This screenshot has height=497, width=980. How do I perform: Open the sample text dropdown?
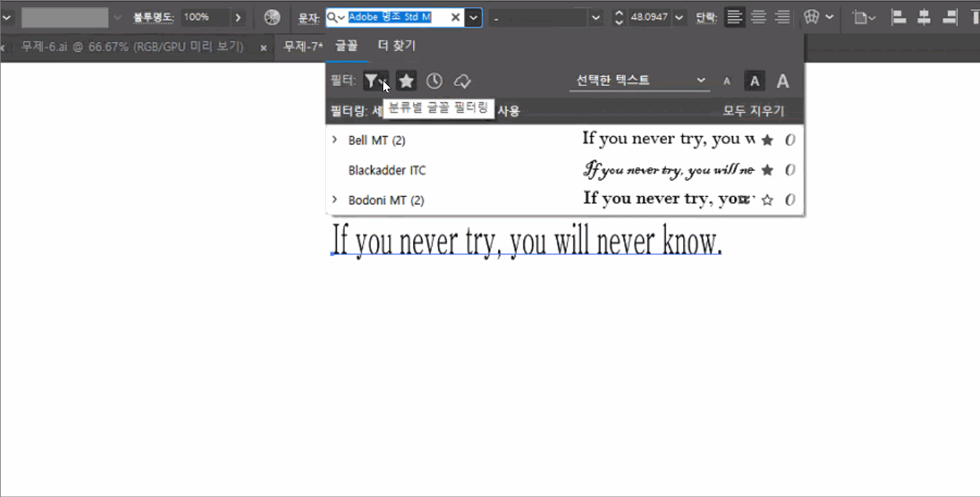point(639,81)
